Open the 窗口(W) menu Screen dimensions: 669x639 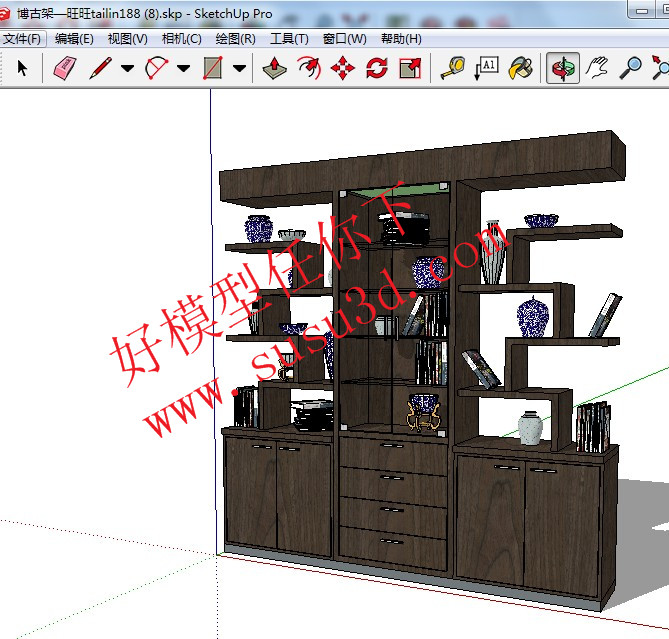[x=345, y=39]
